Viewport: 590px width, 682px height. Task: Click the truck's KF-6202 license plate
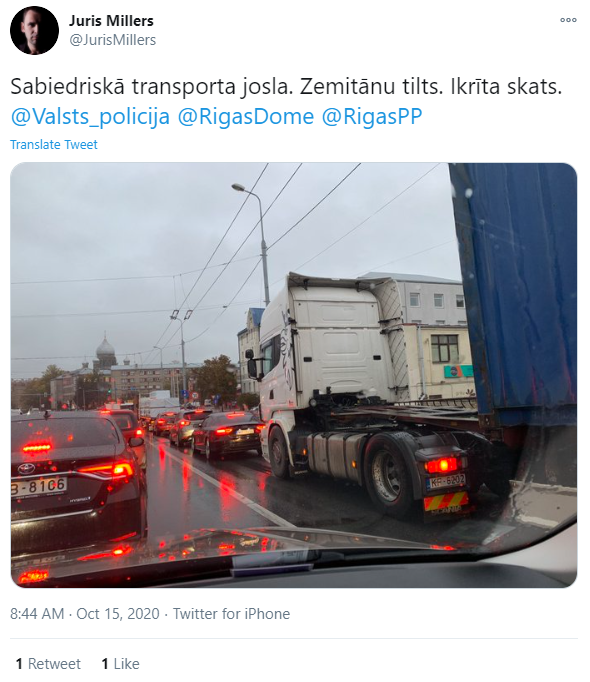pos(446,481)
